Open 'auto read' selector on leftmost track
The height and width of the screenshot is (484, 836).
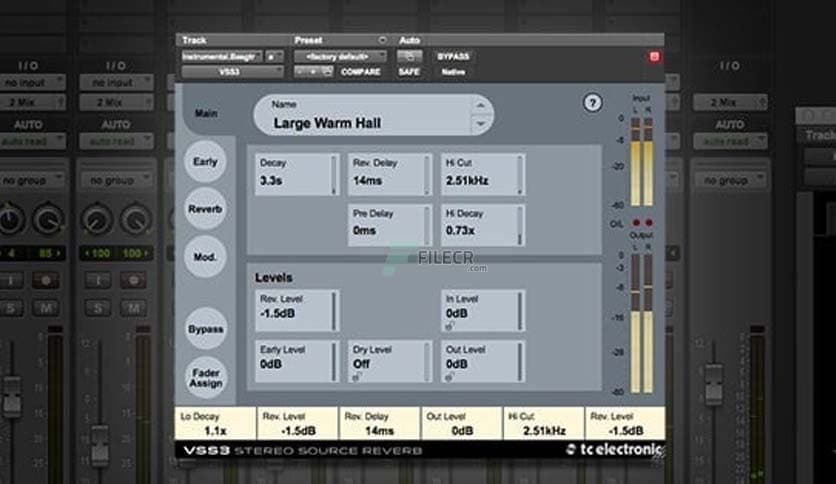click(32, 141)
